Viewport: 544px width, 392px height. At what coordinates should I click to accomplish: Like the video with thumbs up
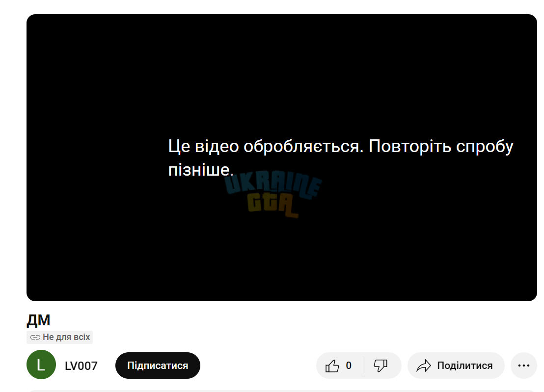339,366
